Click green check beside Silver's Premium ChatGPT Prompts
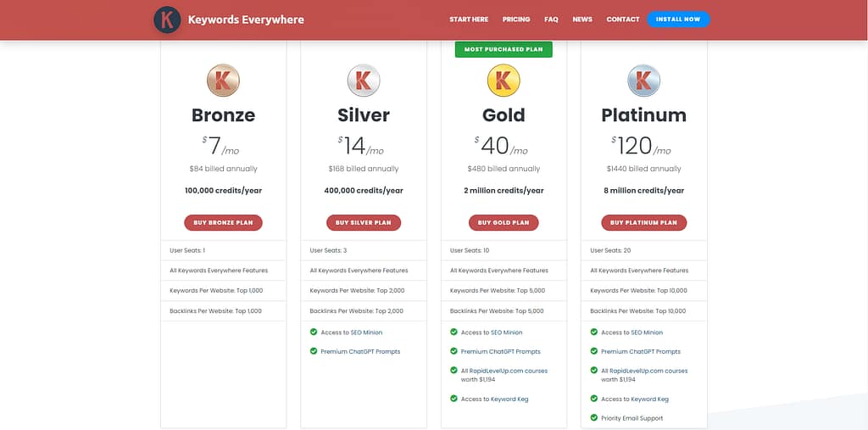This screenshot has height=430, width=868. click(x=314, y=351)
